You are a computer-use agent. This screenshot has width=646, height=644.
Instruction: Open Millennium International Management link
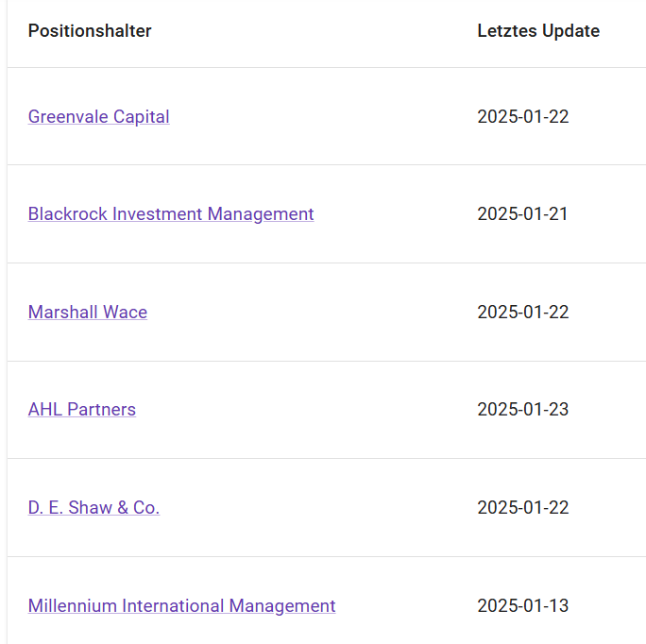181,606
